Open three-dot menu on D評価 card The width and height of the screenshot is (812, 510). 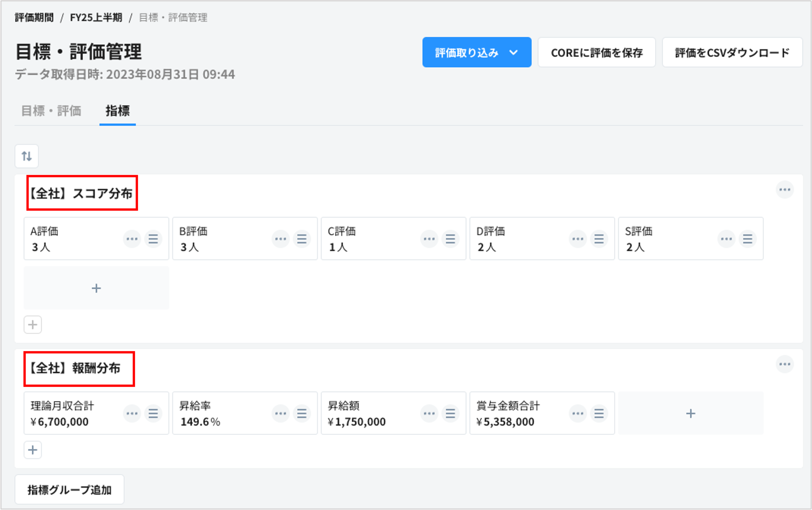click(578, 239)
